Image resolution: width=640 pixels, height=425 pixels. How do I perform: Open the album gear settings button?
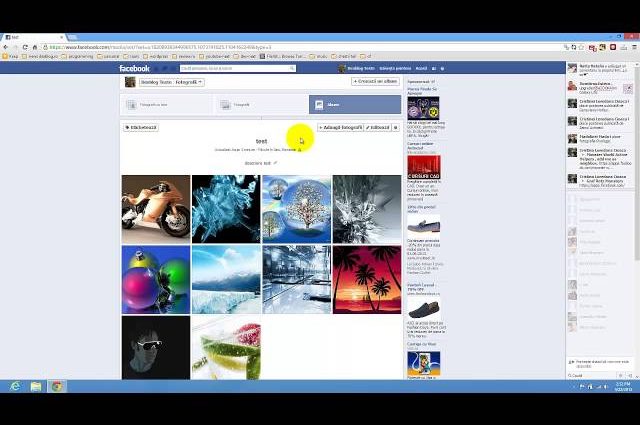(396, 128)
